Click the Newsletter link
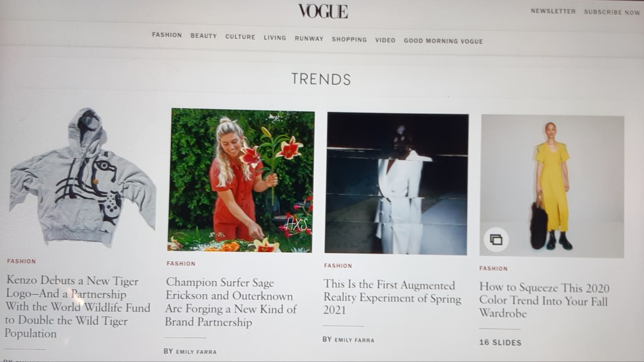The height and width of the screenshot is (362, 644). pos(553,11)
